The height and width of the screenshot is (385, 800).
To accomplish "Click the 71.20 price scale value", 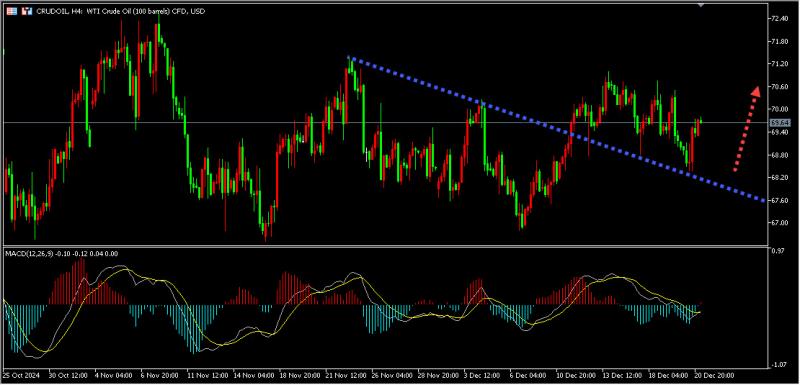I will coord(781,64).
